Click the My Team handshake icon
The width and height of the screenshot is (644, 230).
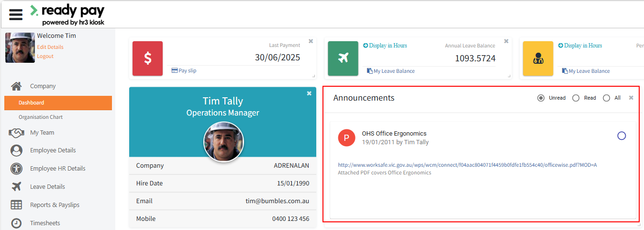click(16, 133)
